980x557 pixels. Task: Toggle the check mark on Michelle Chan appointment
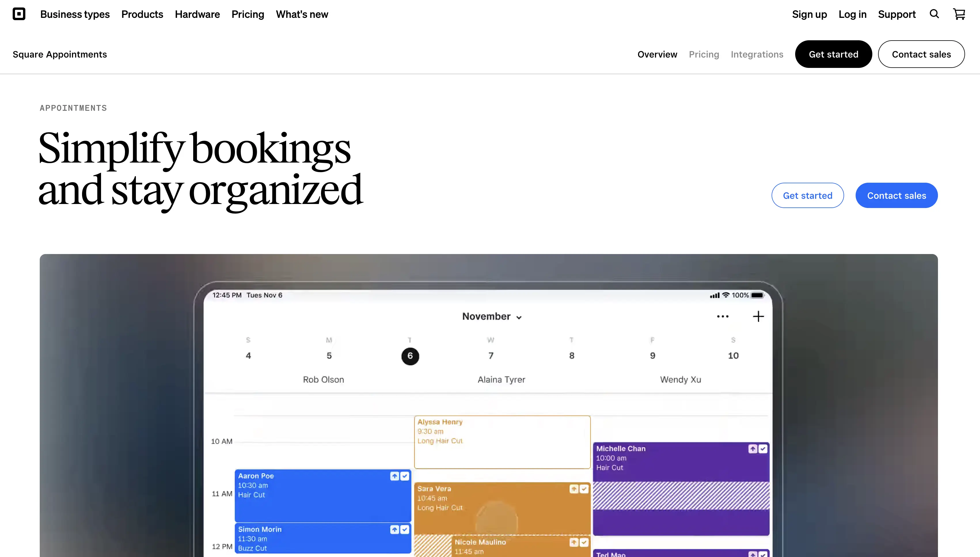tap(763, 449)
